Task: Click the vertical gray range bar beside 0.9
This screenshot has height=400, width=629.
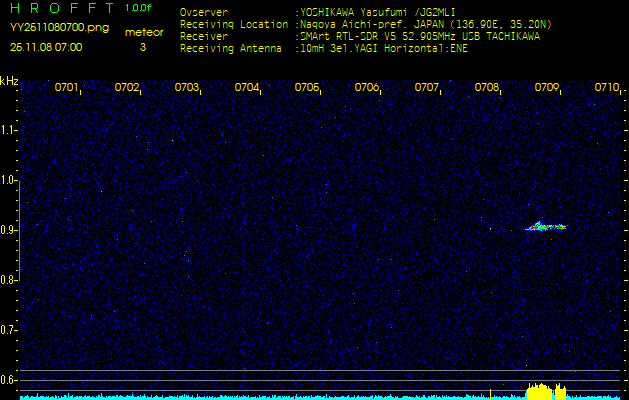Action: click(19, 230)
